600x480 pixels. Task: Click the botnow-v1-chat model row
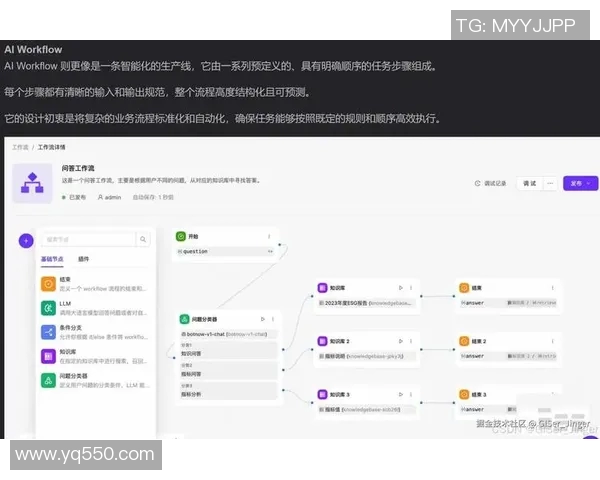tap(228, 334)
